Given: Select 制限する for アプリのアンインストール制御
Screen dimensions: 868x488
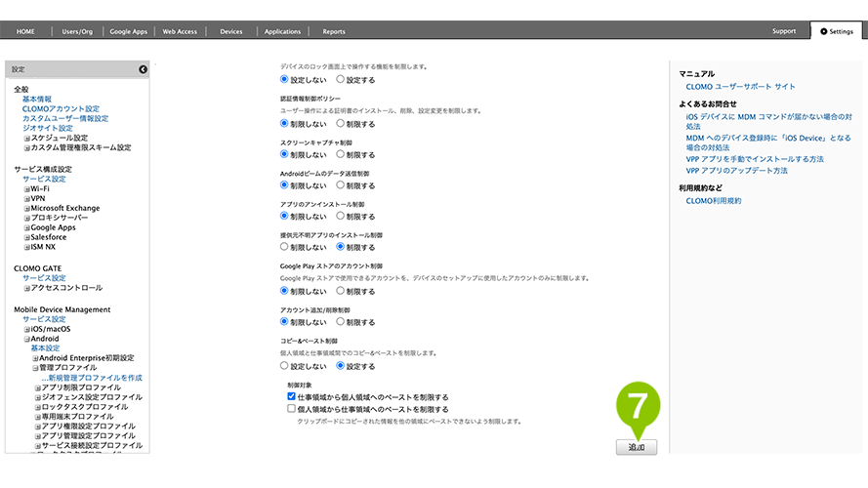Looking at the screenshot, I should click(x=341, y=216).
